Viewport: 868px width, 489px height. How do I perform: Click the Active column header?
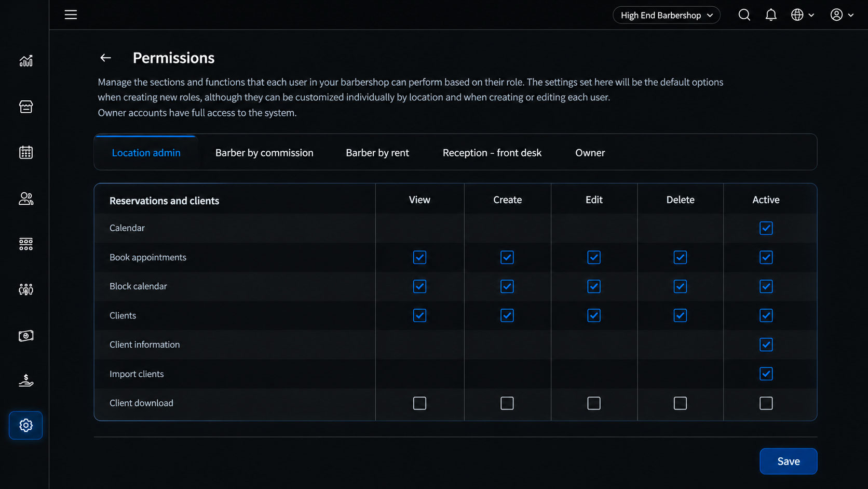766,200
